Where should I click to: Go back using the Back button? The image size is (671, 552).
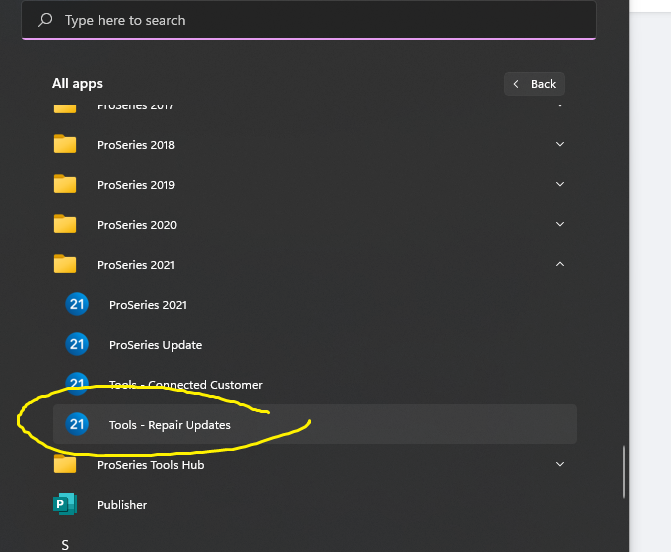coord(535,84)
